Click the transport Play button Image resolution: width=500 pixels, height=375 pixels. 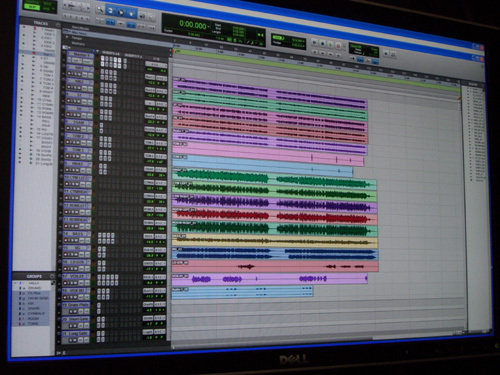330,44
